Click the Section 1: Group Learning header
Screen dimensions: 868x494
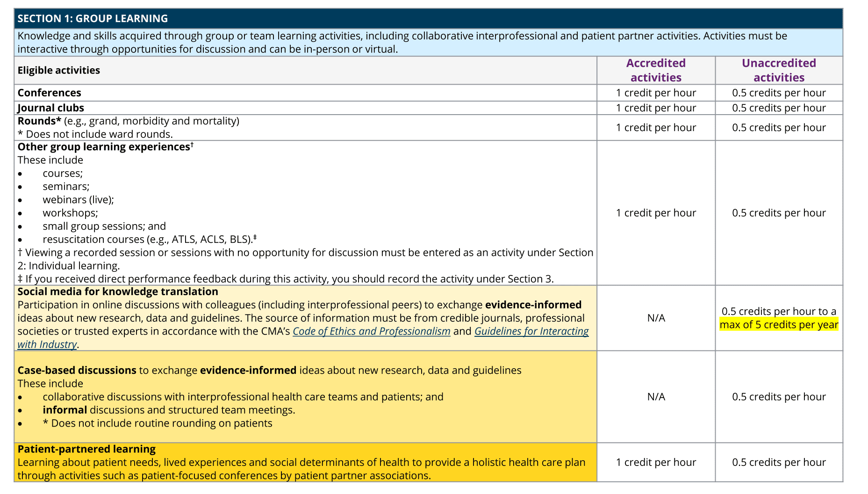coord(93,19)
